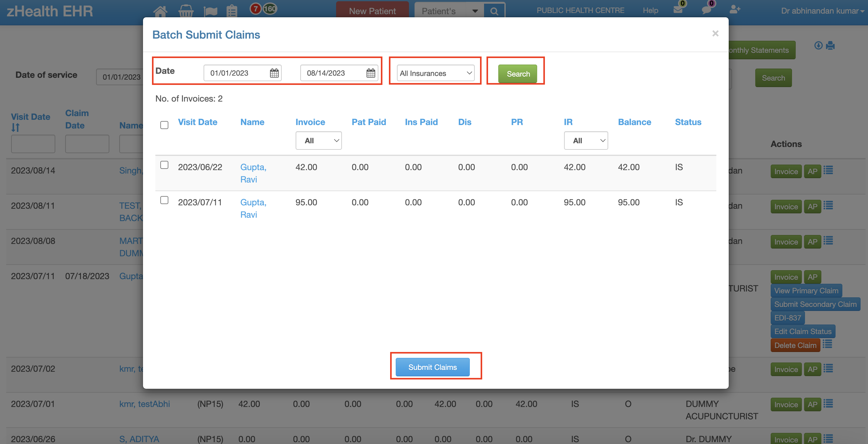This screenshot has width=868, height=444.
Task: Click View Primary Claim button
Action: click(x=806, y=291)
